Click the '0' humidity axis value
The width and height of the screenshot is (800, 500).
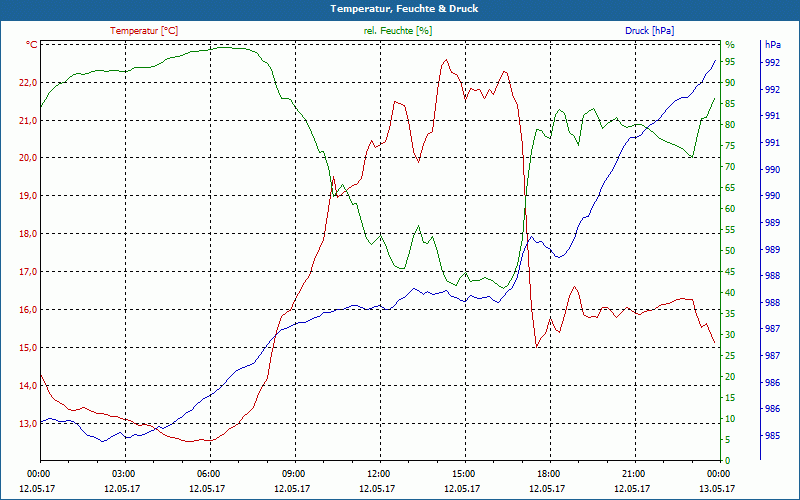click(728, 461)
